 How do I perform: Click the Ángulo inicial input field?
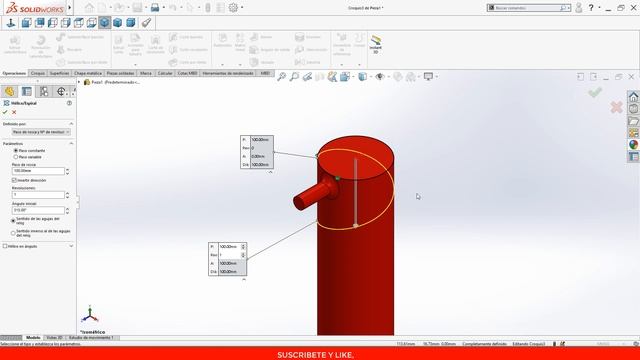tap(38, 210)
